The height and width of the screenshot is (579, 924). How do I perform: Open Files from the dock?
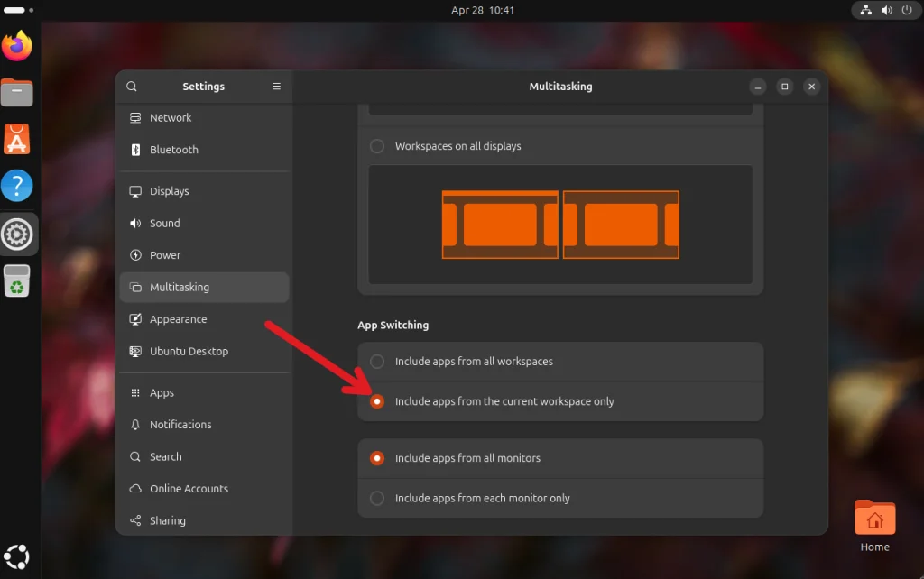pos(17,93)
